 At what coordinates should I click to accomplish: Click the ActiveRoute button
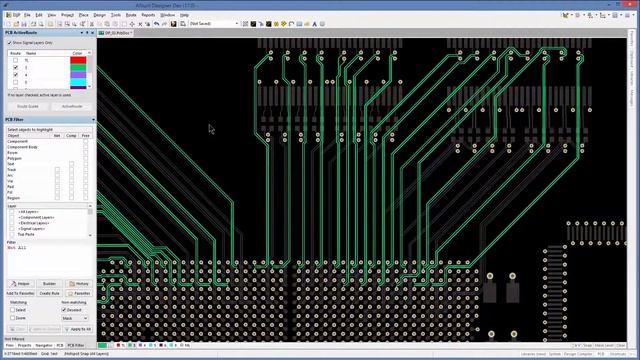72,106
